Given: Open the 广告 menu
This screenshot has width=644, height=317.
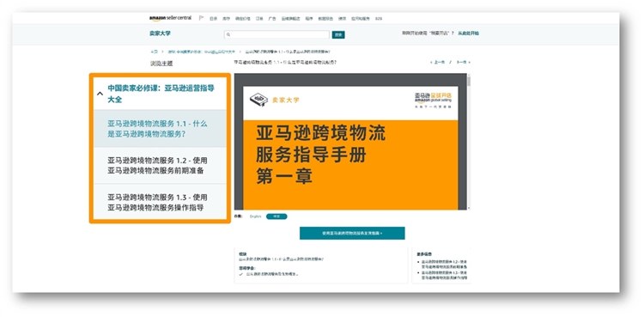Looking at the screenshot, I should coord(272,19).
